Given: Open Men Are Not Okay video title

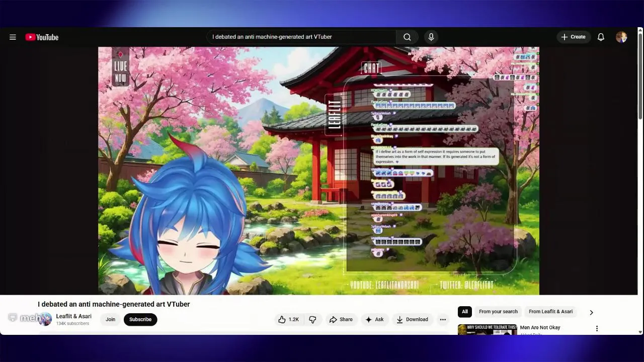Looking at the screenshot, I should [540, 328].
